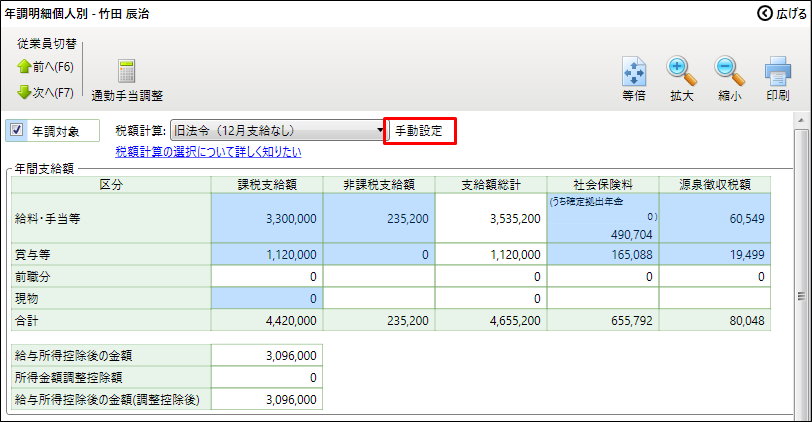Select 給料・手当等 課税支給額 cell 3,300,000

tap(267, 217)
